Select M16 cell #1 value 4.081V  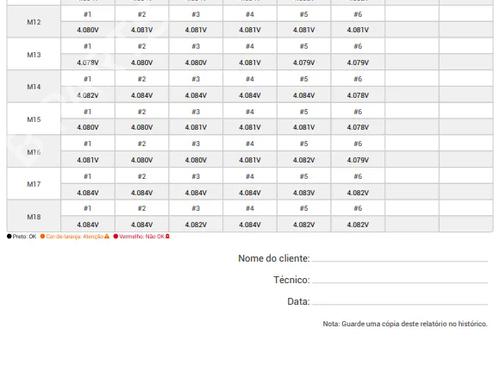pos(88,160)
